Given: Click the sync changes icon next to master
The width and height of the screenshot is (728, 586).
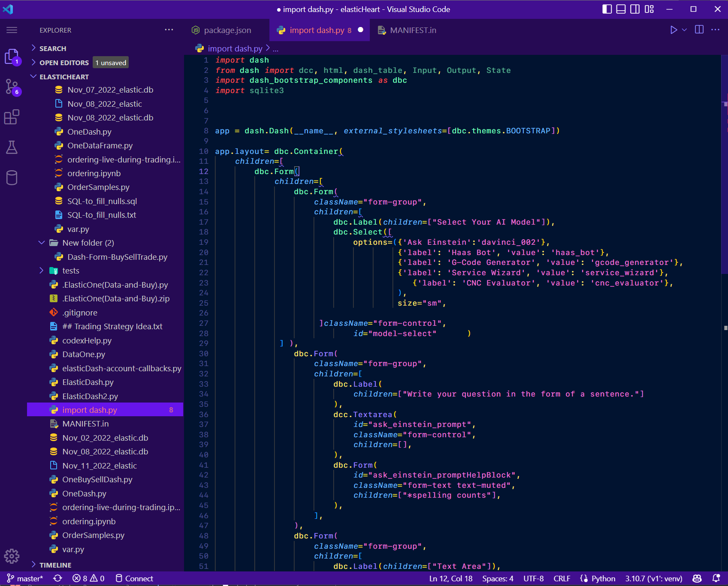Looking at the screenshot, I should (57, 578).
